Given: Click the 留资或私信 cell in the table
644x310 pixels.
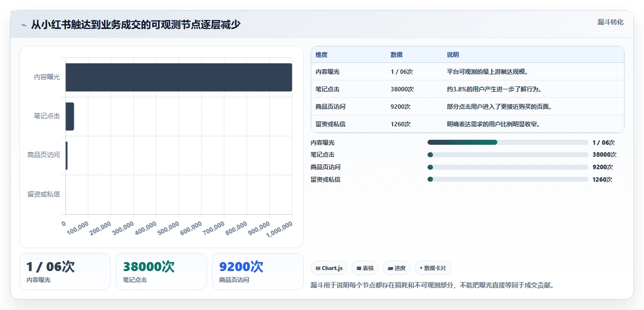Looking at the screenshot, I should [x=331, y=124].
